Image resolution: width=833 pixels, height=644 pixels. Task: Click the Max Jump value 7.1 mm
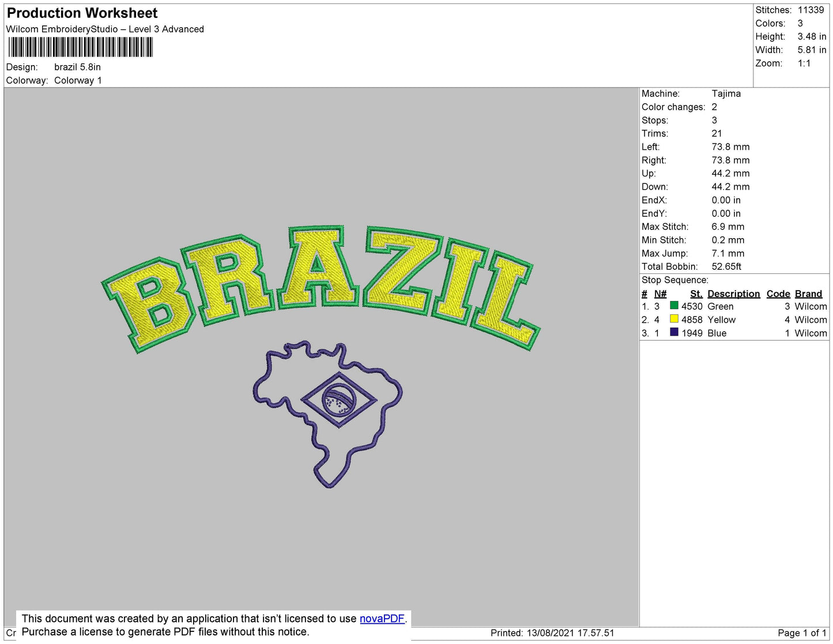[x=728, y=253]
